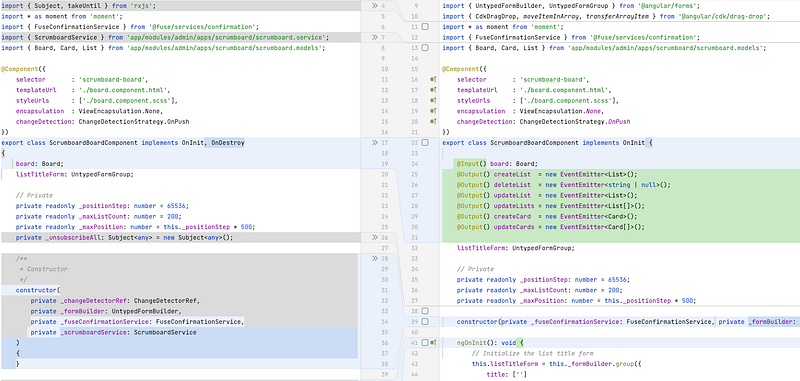800x381 pixels.
Task: Click gutter marker icon on right line 16
Action: coord(433,80)
